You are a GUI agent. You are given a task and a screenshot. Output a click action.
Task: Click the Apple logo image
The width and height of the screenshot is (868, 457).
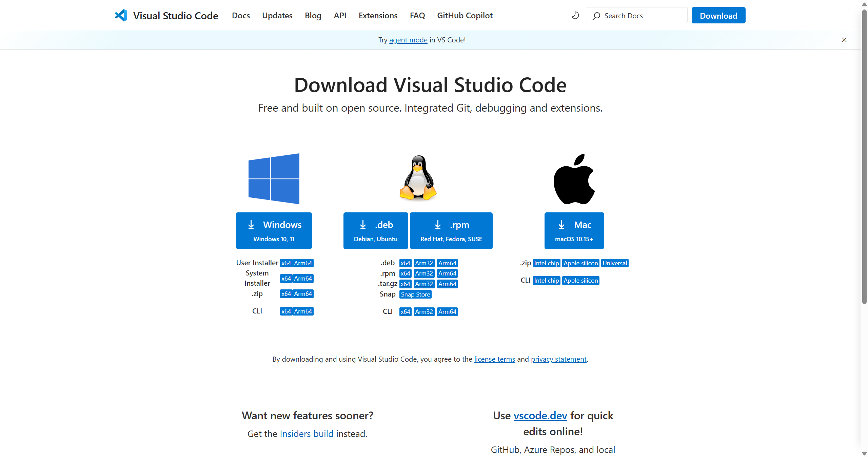(574, 179)
